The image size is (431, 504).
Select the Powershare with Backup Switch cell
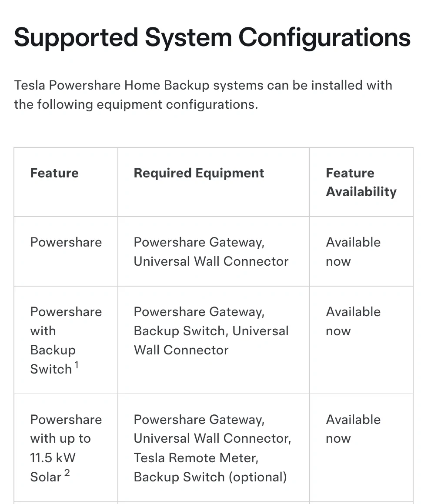tap(66, 340)
